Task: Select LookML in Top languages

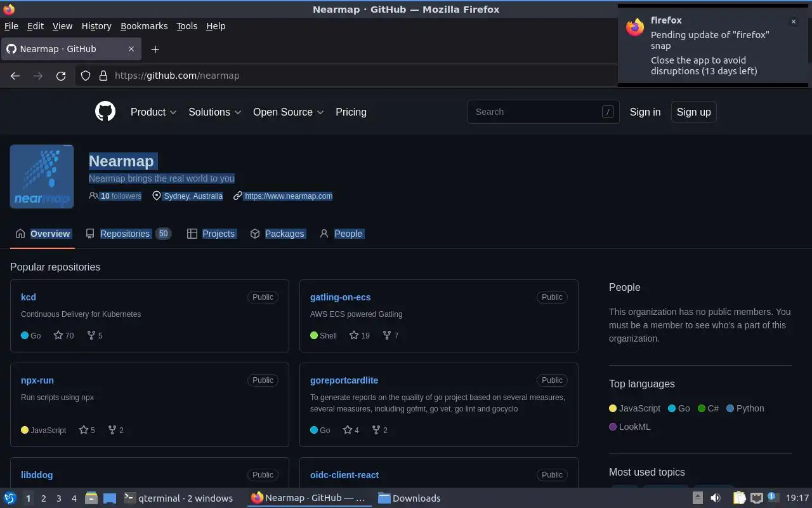Action: (x=630, y=427)
